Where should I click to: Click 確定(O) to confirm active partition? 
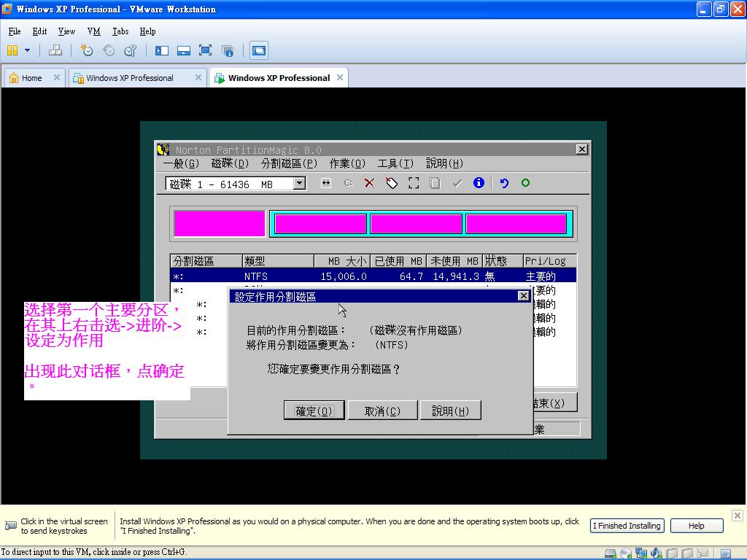coord(314,411)
